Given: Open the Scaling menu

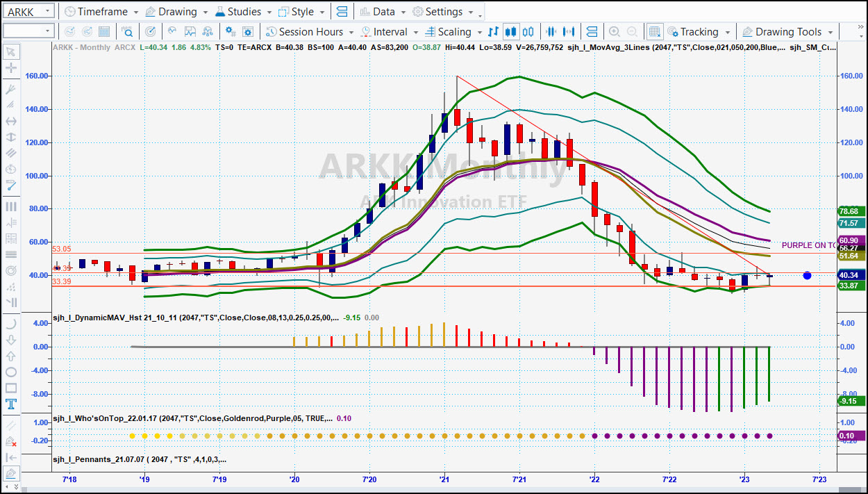Looking at the screenshot, I should [453, 31].
